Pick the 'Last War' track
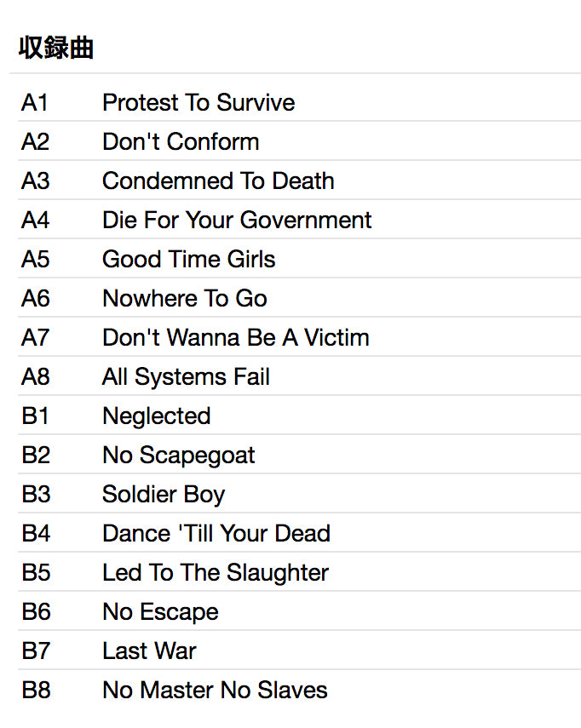The height and width of the screenshot is (728, 581). point(149,651)
